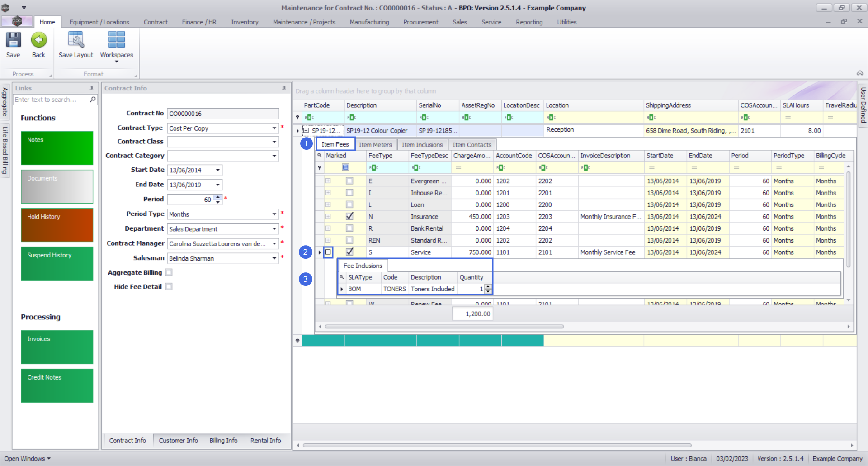Open the Finance / HR ribbon tab
The image size is (868, 466).
[199, 22]
